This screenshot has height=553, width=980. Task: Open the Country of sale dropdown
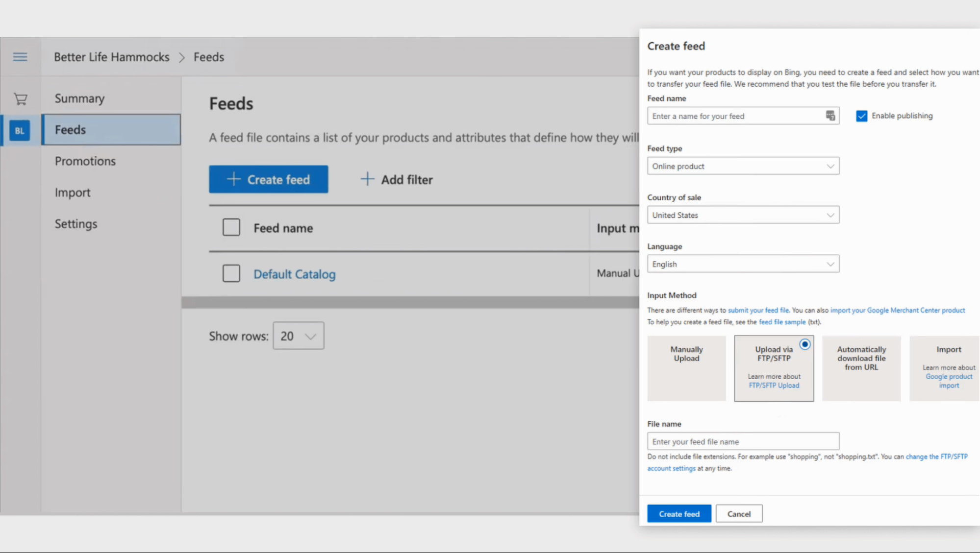click(743, 215)
